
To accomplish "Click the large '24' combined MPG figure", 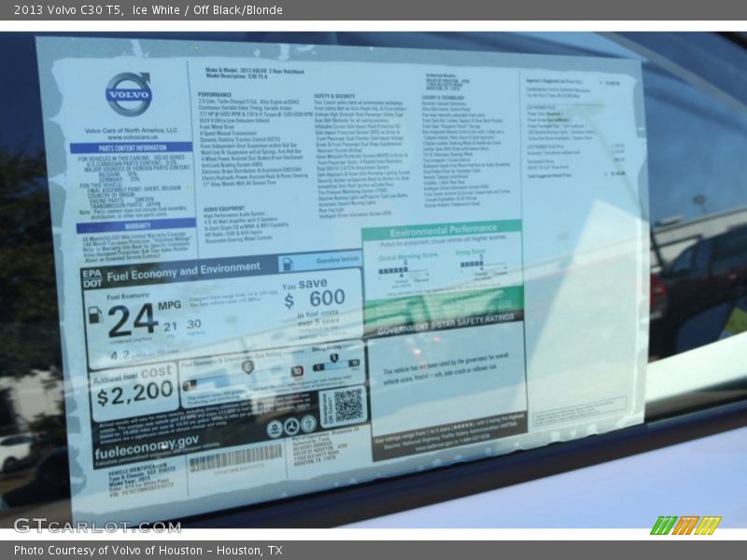I will click(133, 320).
